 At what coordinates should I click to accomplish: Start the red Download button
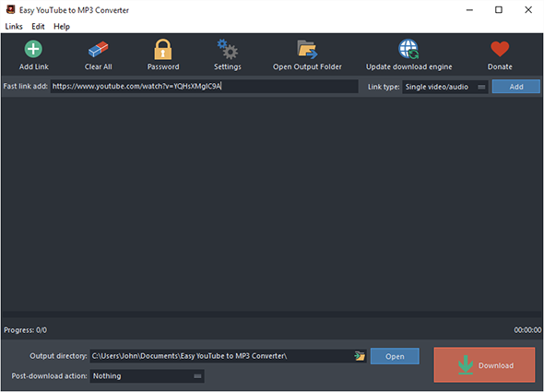(x=484, y=365)
